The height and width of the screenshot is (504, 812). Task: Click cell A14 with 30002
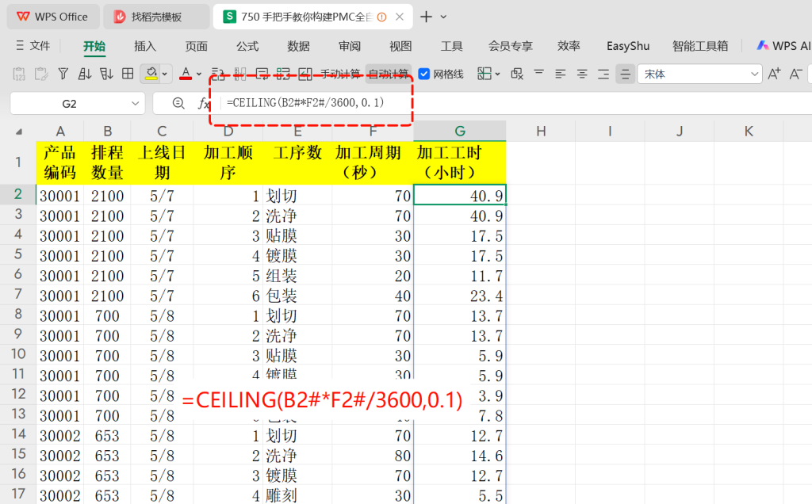(60, 436)
